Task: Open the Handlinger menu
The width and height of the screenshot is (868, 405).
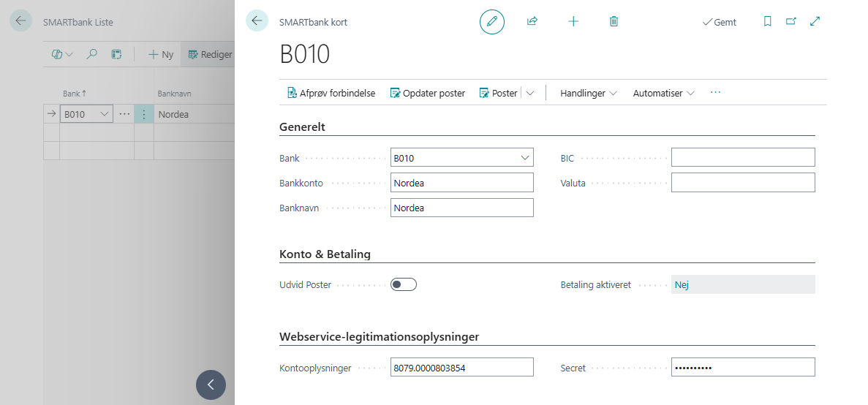Action: pyautogui.click(x=588, y=94)
